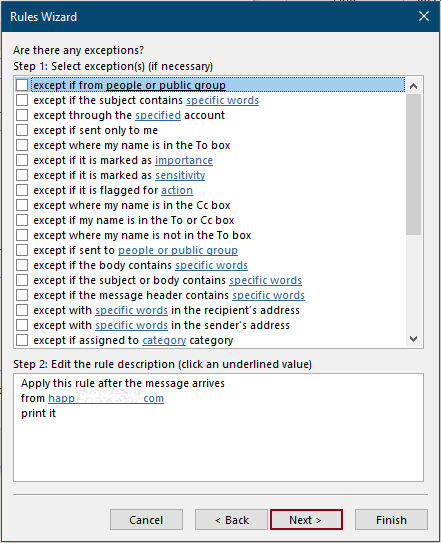This screenshot has height=543, width=441.
Task: Click 'specific words' link in subject contains exception
Action: [222, 100]
